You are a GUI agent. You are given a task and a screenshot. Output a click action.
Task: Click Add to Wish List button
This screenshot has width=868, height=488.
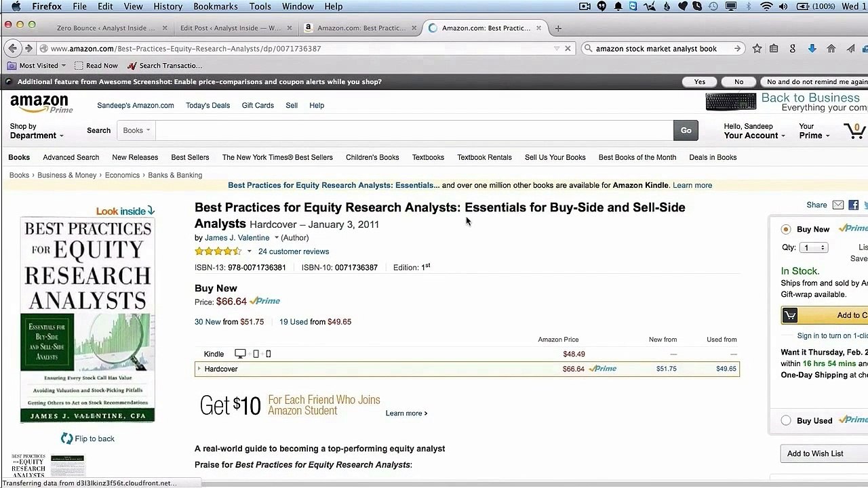point(823,453)
